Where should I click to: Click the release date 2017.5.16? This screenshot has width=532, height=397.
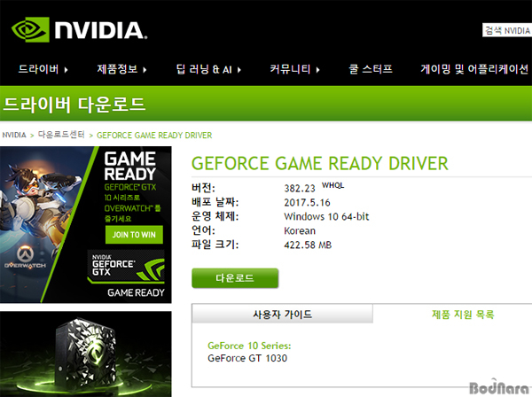pyautogui.click(x=307, y=202)
